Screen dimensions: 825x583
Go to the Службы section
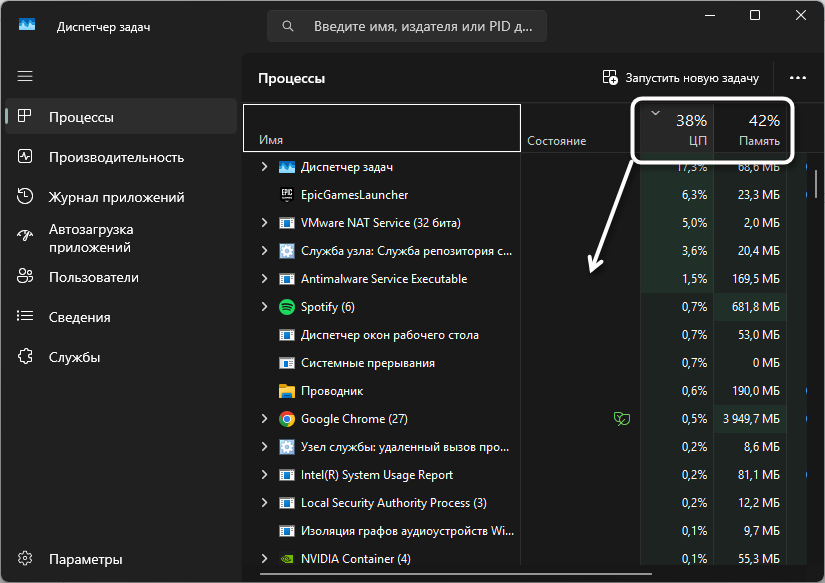click(x=75, y=357)
